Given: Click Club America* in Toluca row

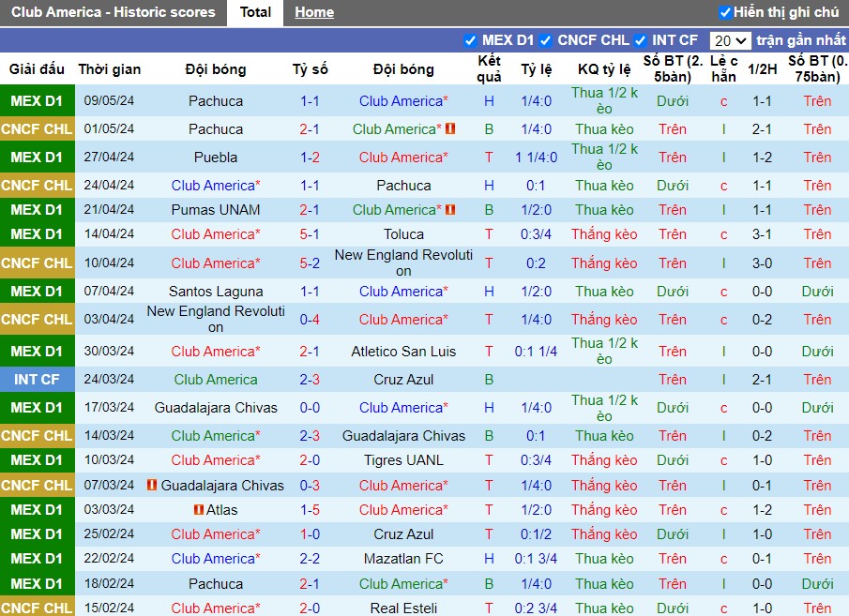Looking at the screenshot, I should [216, 234].
